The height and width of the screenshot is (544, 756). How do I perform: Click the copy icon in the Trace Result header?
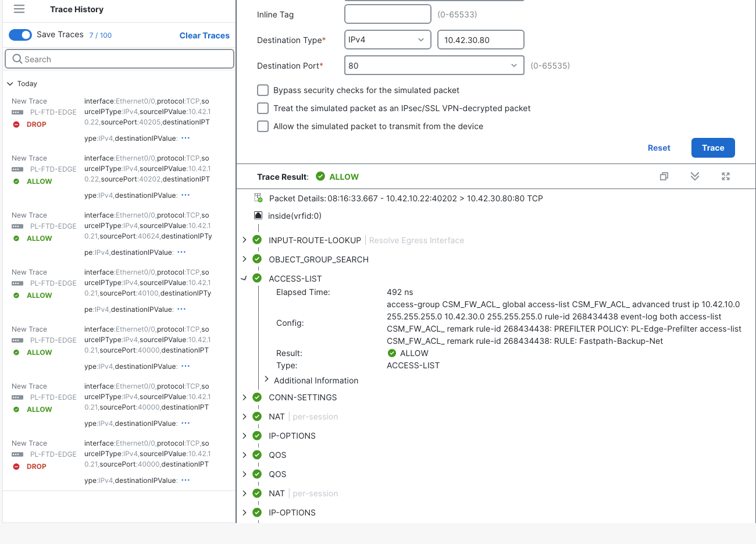pyautogui.click(x=664, y=176)
